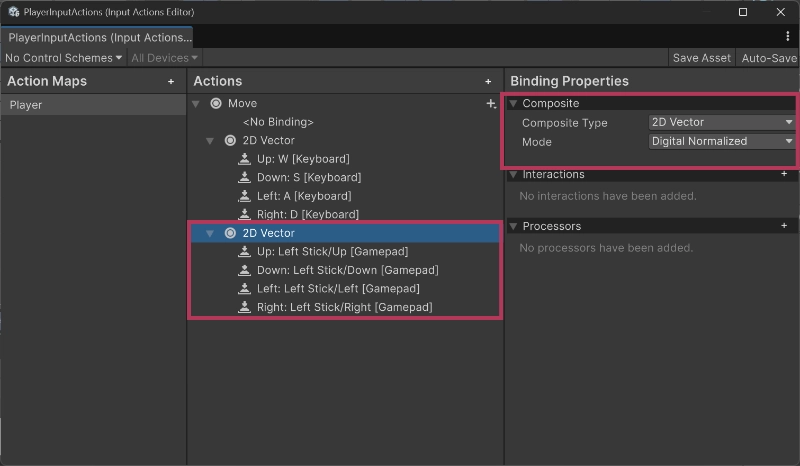Toggle the Auto-Save option
Screen dimensions: 800x466
click(768, 58)
